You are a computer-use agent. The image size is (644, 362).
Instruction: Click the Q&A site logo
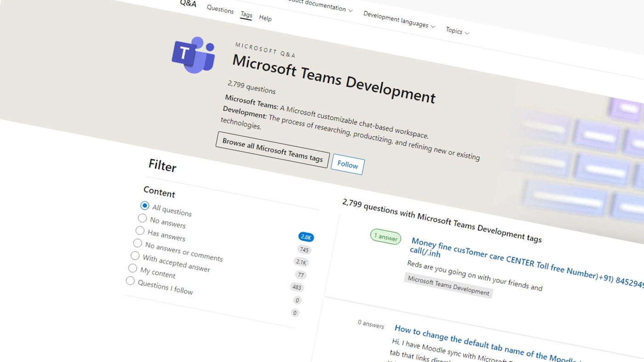(x=188, y=4)
